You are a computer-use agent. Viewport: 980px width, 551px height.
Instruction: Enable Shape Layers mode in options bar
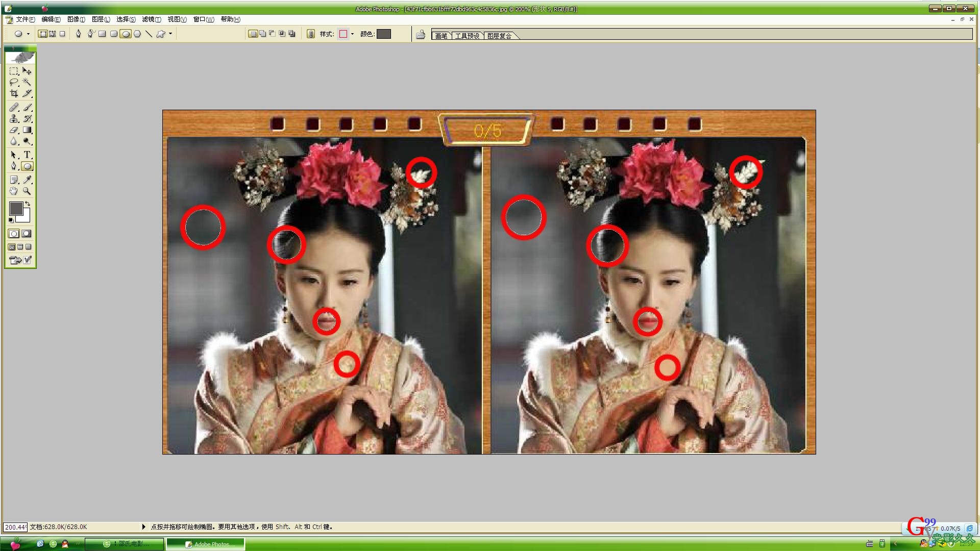tap(43, 34)
